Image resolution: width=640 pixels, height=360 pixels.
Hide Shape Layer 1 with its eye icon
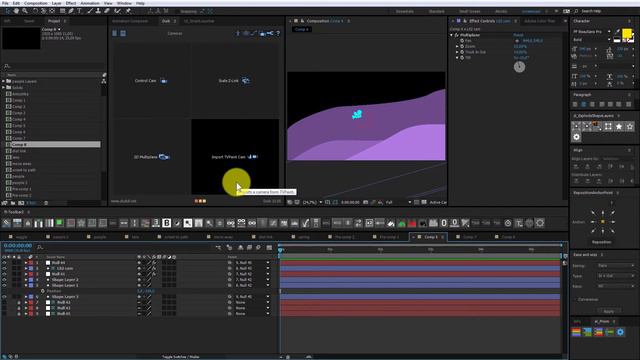click(x=4, y=285)
